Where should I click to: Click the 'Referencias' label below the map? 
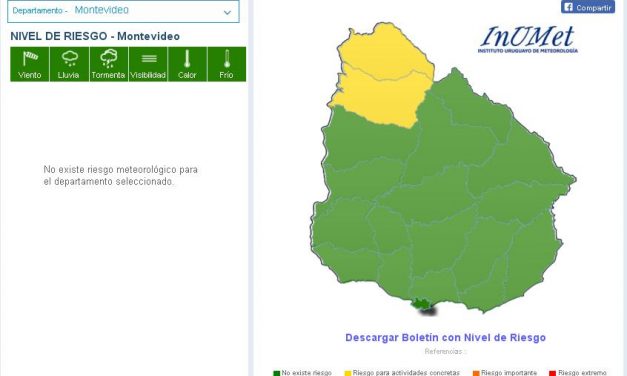[445, 352]
